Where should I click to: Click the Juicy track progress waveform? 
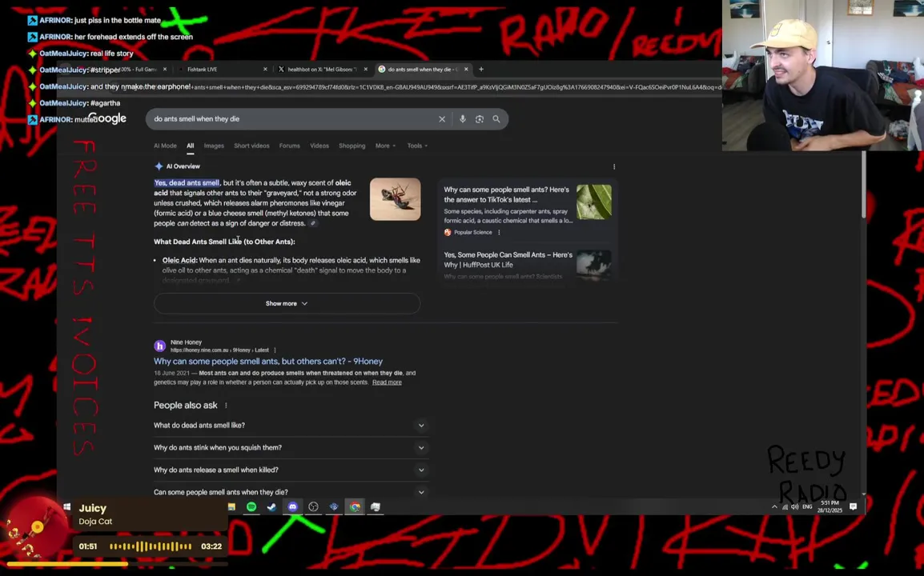pyautogui.click(x=151, y=546)
